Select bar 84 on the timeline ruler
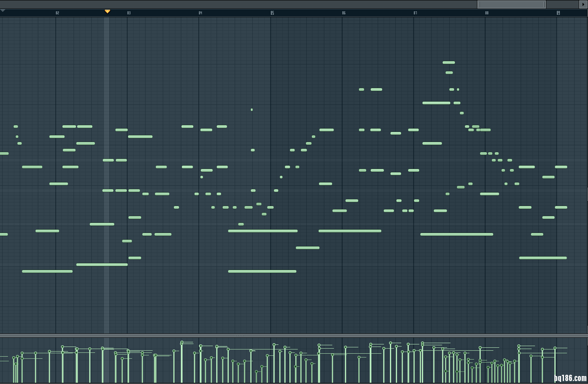The image size is (588, 384). coord(201,13)
